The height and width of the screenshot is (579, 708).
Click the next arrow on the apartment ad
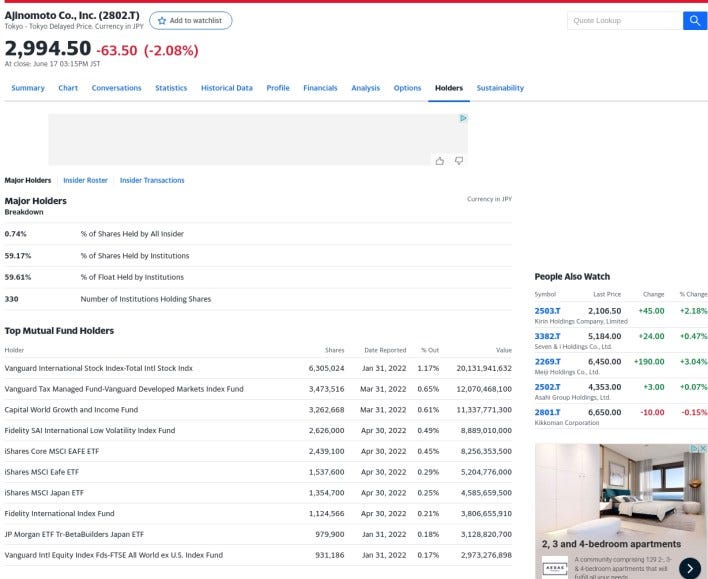pyautogui.click(x=690, y=569)
